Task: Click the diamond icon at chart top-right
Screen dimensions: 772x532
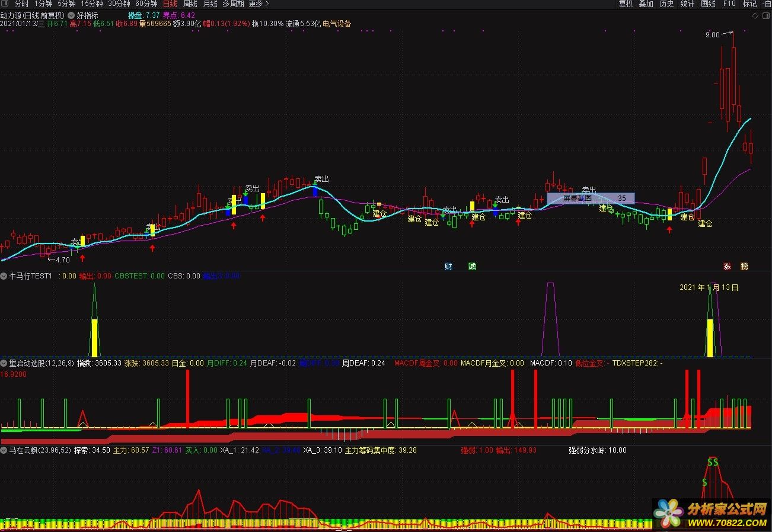Action: tap(754, 15)
